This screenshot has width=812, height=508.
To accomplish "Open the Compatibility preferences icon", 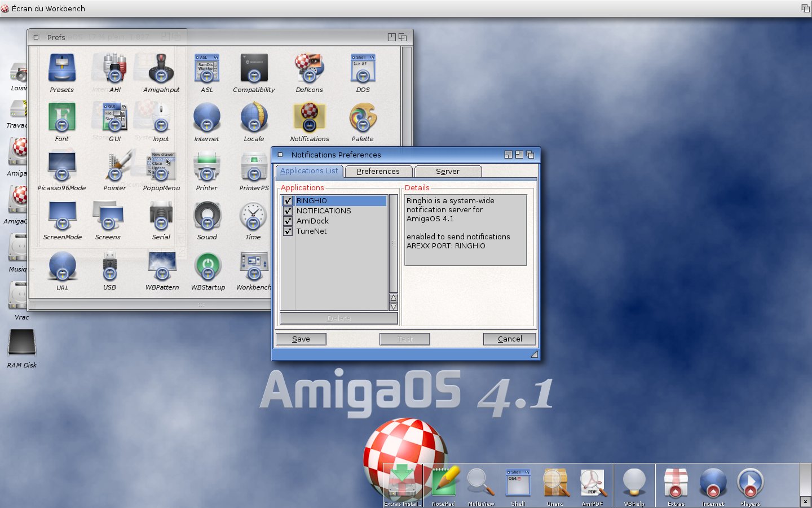I will [x=254, y=69].
